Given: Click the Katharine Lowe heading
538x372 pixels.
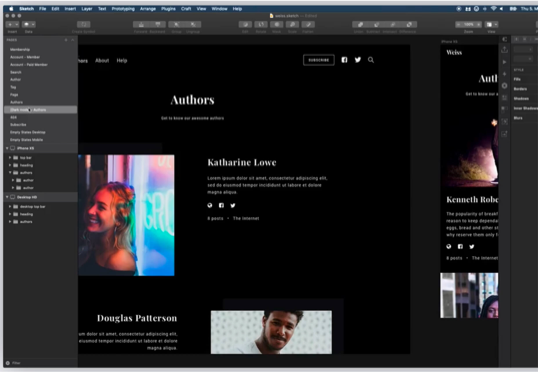Looking at the screenshot, I should 242,163.
